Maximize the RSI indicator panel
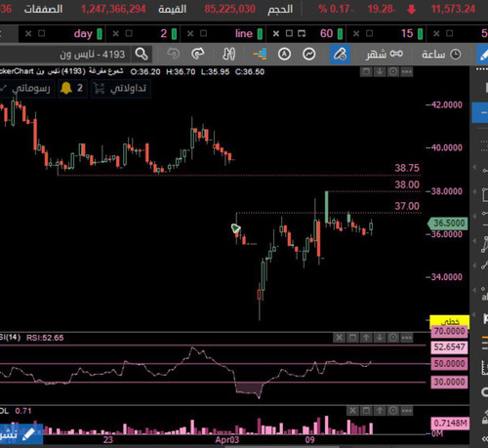 click(x=352, y=338)
